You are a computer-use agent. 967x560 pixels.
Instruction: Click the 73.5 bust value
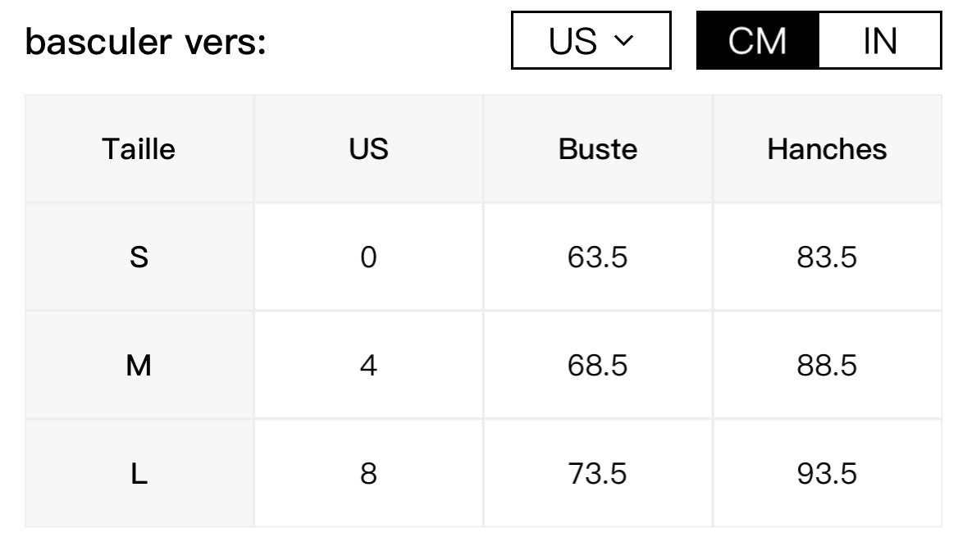(x=597, y=473)
